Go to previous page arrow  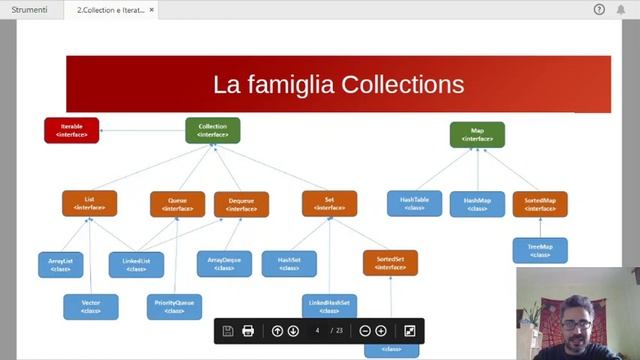pyautogui.click(x=277, y=331)
